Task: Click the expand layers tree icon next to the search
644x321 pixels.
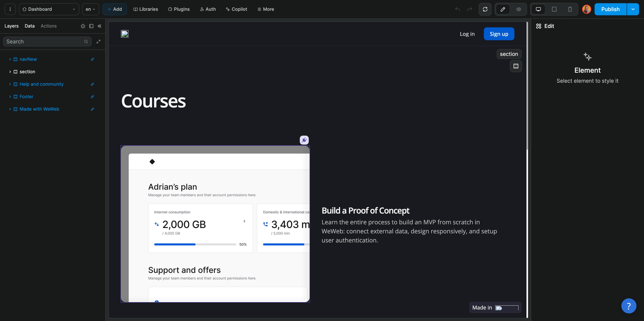Action: click(98, 42)
